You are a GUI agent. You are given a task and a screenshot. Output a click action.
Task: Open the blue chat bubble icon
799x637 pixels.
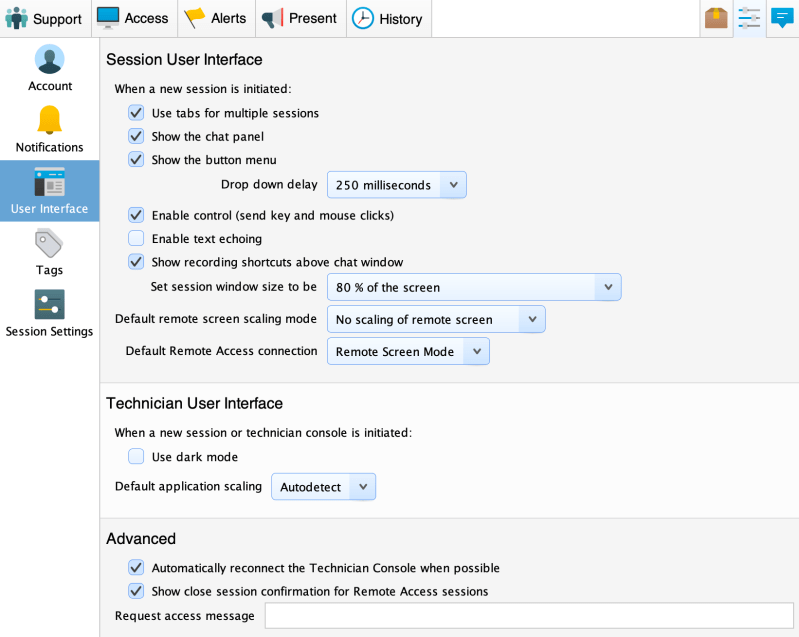(781, 18)
